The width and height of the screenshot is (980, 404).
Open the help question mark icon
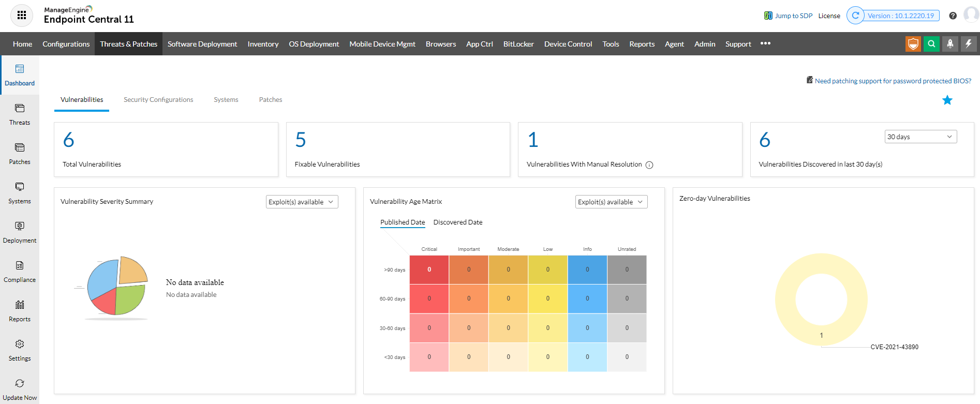click(953, 16)
